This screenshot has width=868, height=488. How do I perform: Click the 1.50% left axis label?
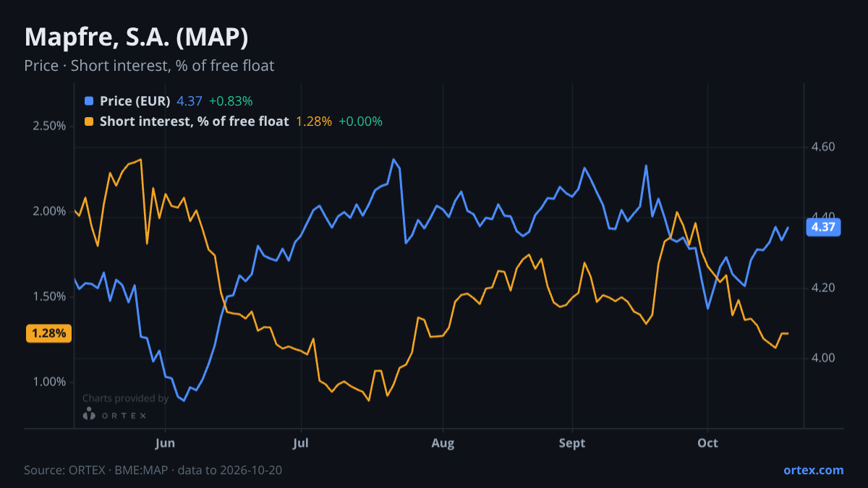coord(49,296)
